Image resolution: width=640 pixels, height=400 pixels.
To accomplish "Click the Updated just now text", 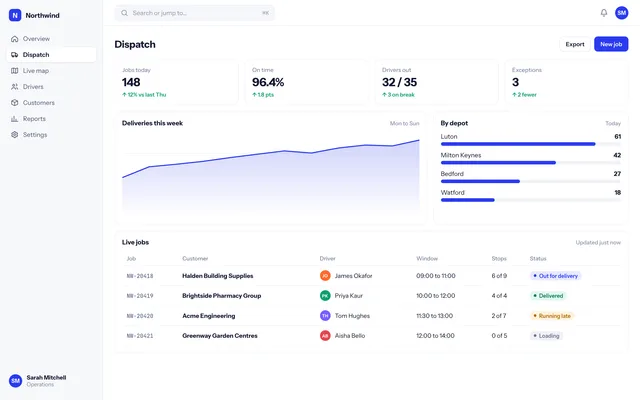I will pos(598,242).
